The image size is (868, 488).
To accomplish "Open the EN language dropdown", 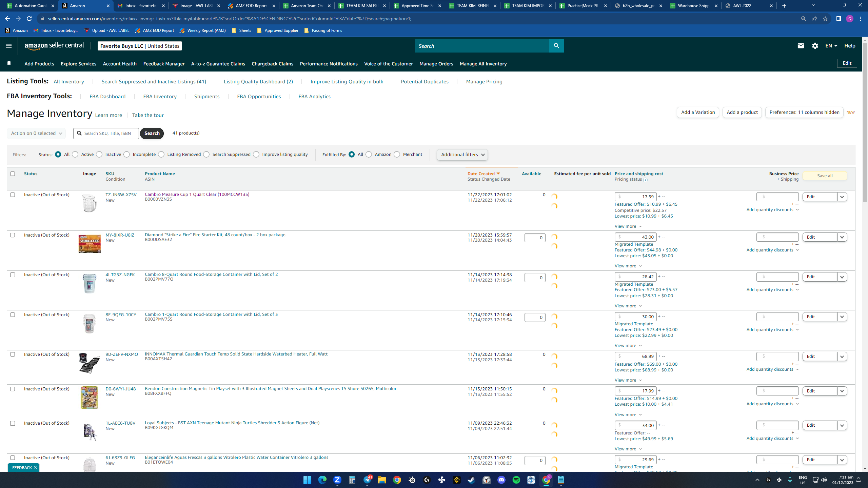I will [x=831, y=46].
